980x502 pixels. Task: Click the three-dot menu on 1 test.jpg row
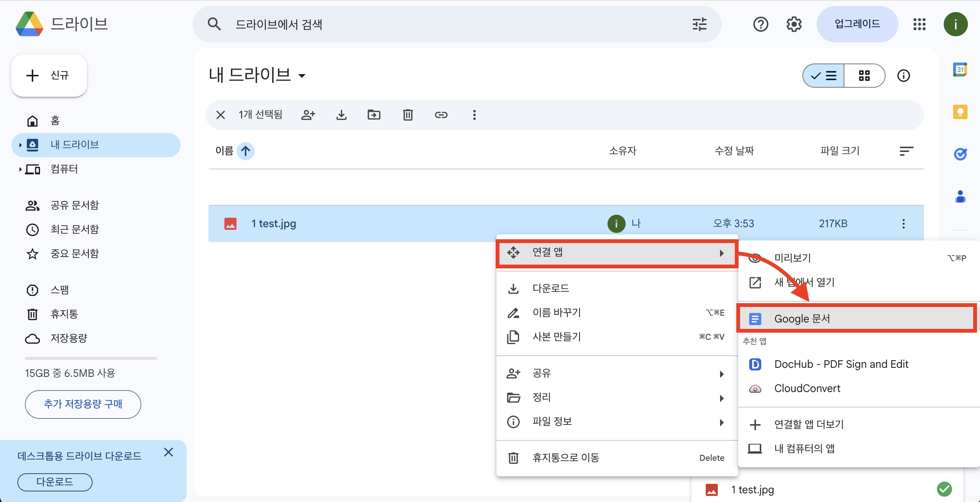coord(904,223)
